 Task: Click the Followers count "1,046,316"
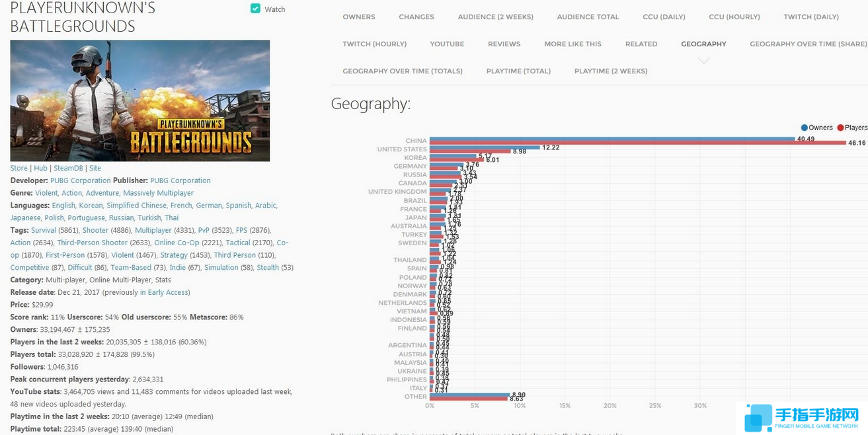point(63,367)
